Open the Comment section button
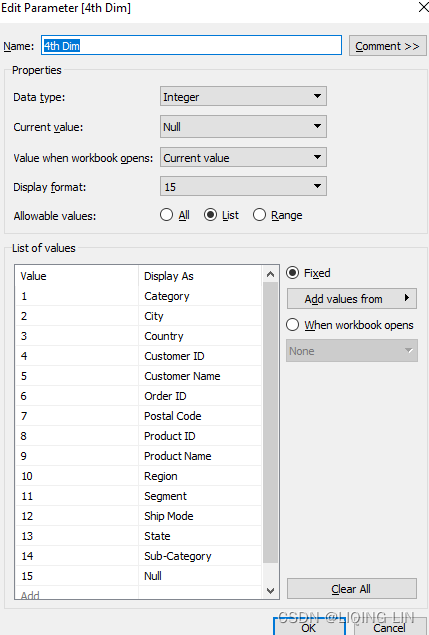The image size is (429, 635). [387, 46]
